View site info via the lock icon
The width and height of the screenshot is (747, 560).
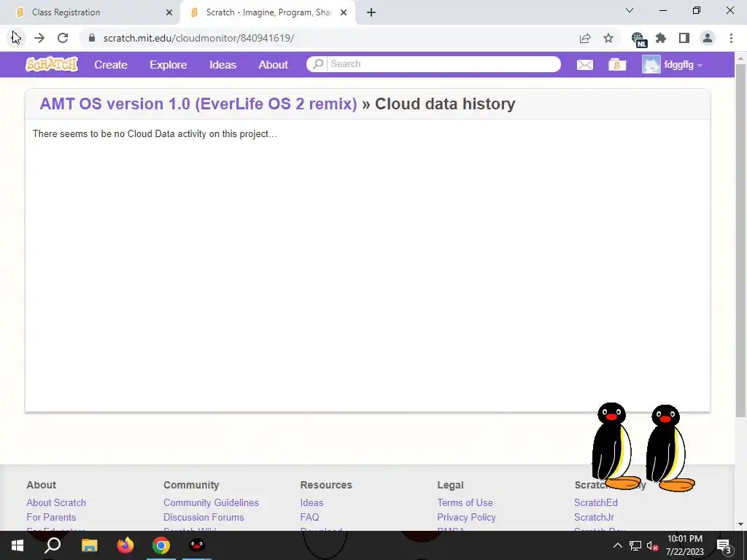click(x=92, y=38)
